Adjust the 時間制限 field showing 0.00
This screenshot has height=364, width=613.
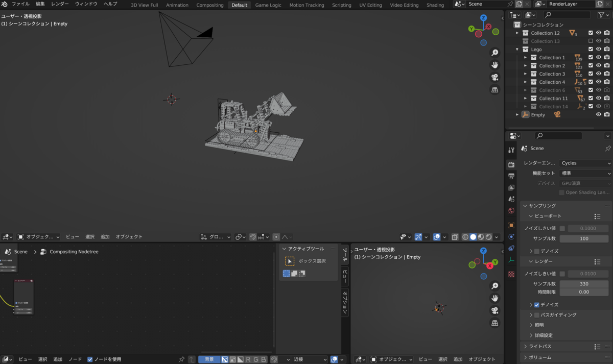coord(584,292)
